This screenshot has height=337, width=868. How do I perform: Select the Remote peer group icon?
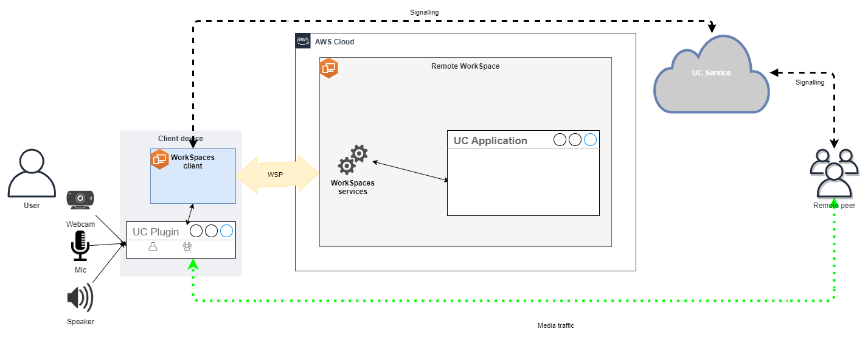click(x=834, y=174)
